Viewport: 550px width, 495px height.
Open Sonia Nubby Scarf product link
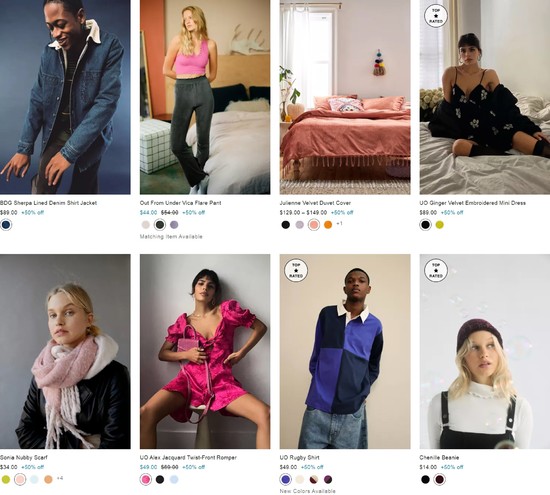[x=24, y=457]
